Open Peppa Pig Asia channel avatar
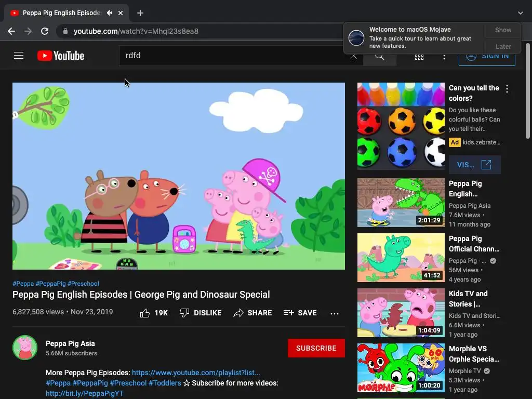 25,348
